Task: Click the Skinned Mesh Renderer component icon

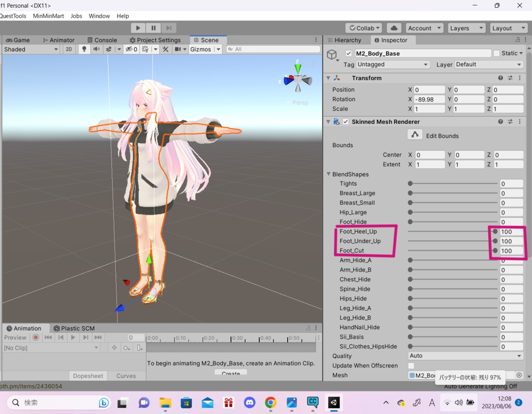Action: (337, 121)
